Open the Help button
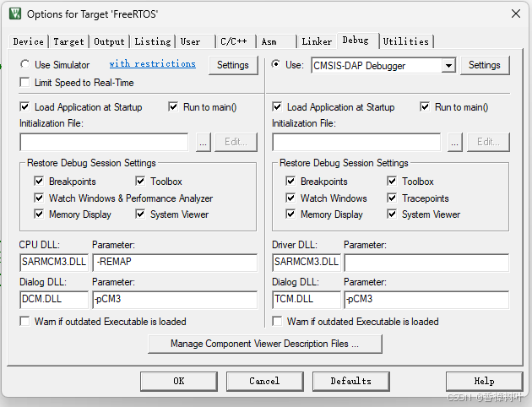The image size is (532, 407). pos(484,381)
